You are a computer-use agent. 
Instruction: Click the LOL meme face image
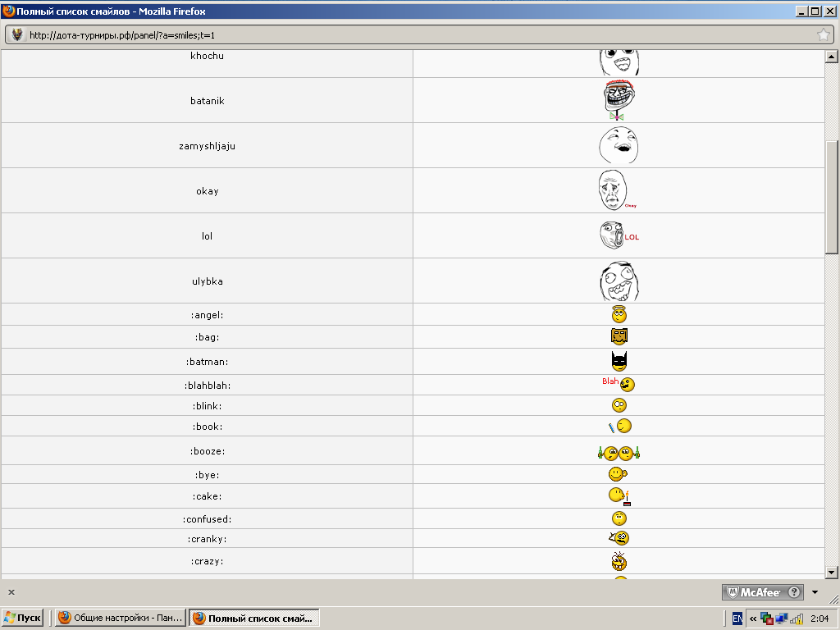tap(619, 235)
